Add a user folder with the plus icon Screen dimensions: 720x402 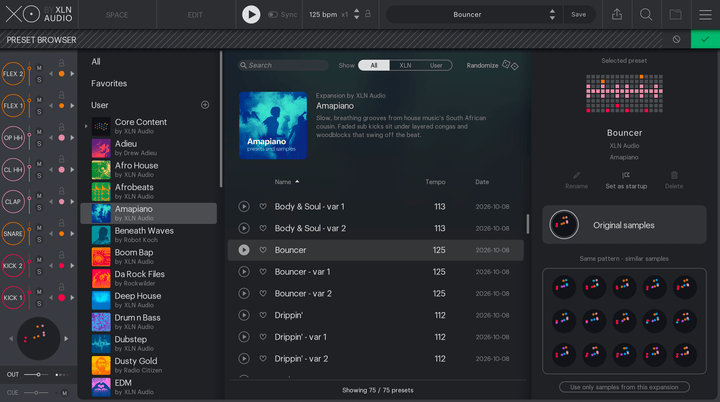(x=205, y=105)
